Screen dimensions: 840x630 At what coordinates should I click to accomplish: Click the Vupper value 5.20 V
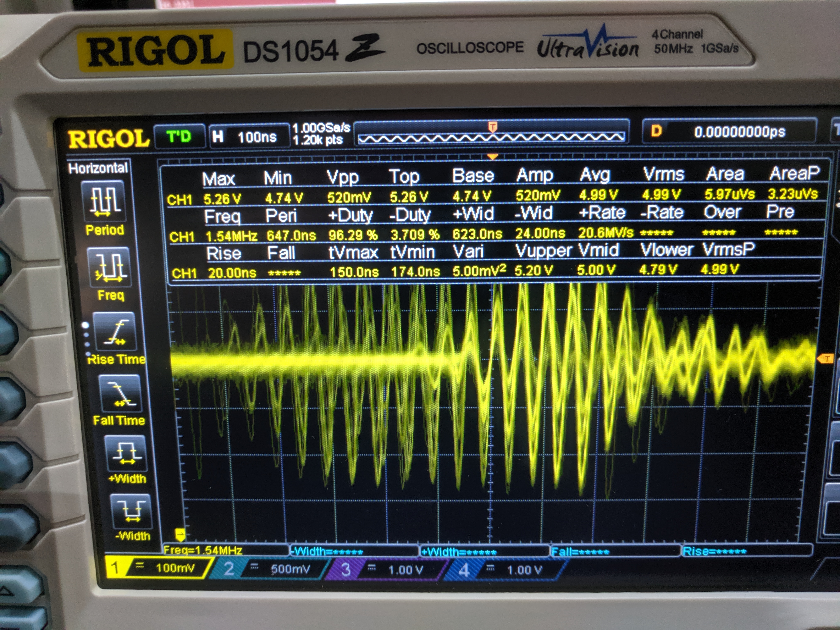534,270
